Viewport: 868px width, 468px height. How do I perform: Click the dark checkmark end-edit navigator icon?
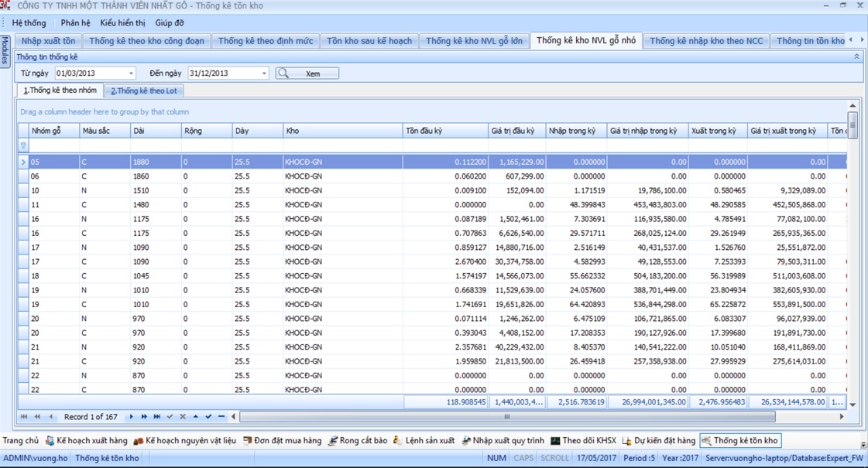click(x=208, y=416)
